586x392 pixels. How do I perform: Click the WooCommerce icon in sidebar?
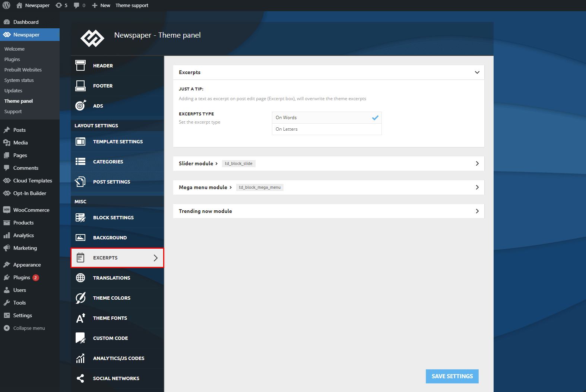click(x=7, y=210)
